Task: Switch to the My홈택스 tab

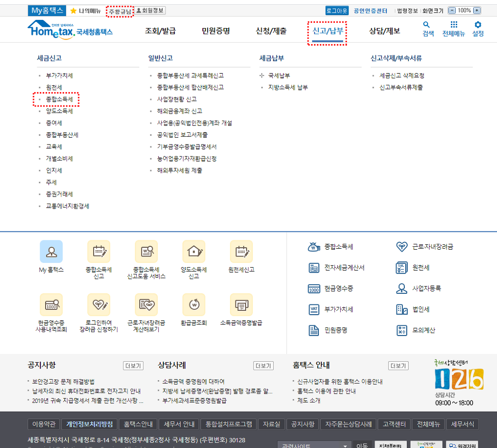Action: pyautogui.click(x=47, y=11)
